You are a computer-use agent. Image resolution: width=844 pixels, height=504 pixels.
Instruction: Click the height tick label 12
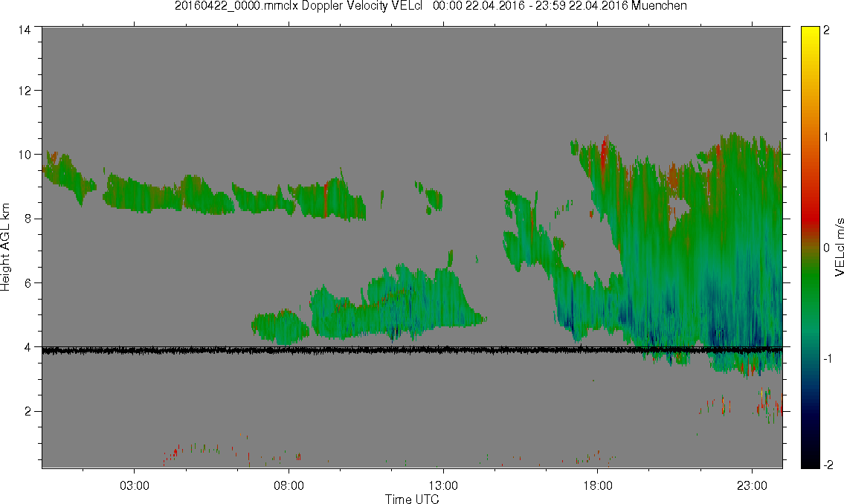click(25, 91)
